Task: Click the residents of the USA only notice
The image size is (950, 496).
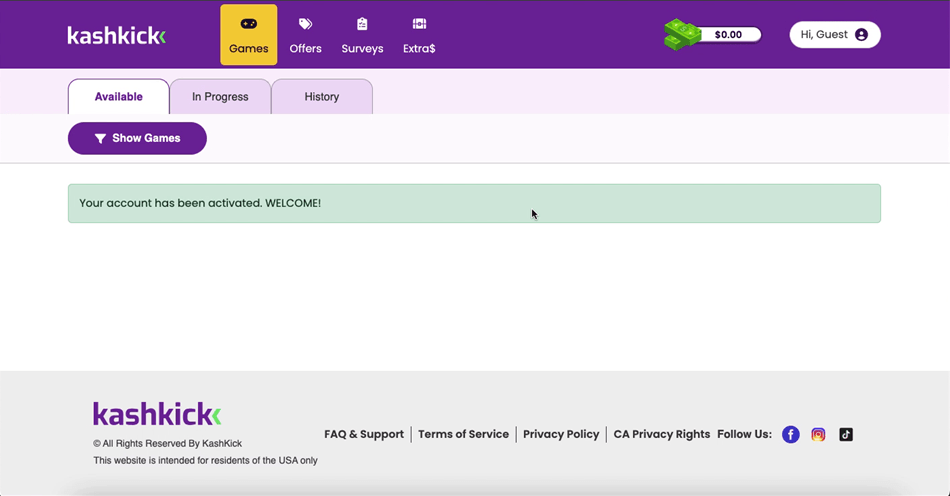Action: [x=205, y=460]
